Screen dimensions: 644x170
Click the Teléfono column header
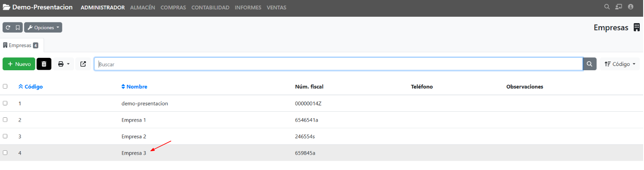(x=422, y=87)
